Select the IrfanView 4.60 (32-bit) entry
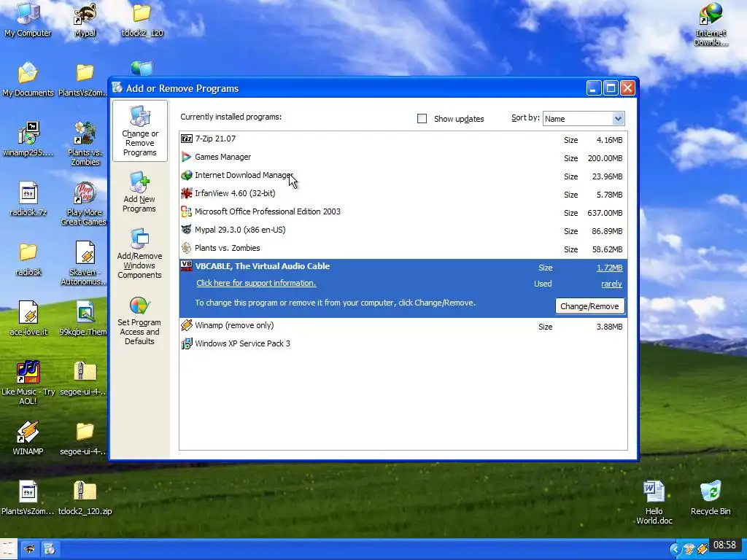This screenshot has width=747, height=560. pyautogui.click(x=403, y=193)
